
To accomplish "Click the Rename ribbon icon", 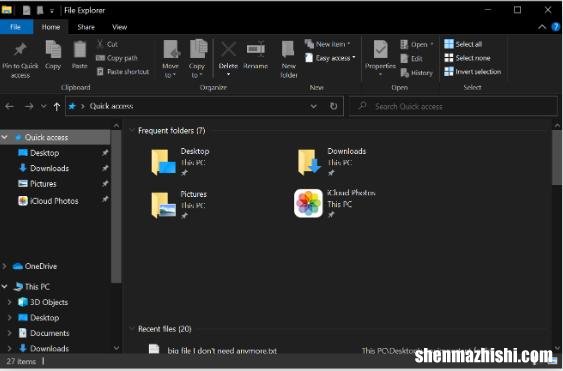I will coord(256,49).
